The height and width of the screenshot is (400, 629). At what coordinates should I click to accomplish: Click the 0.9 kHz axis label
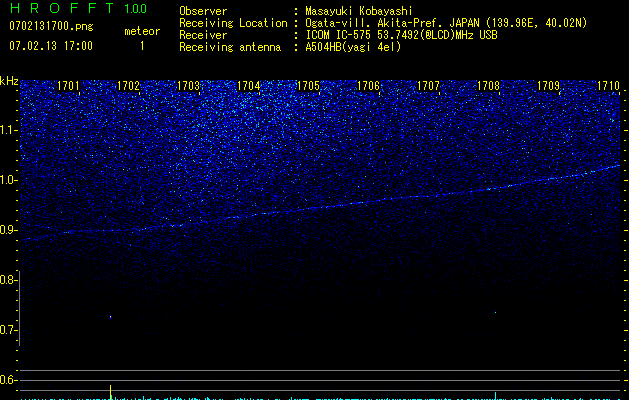tap(8, 230)
